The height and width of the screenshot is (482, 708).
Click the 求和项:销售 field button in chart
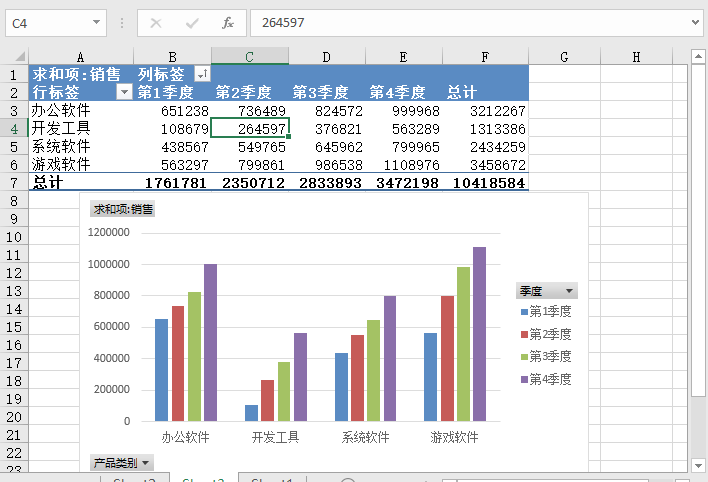(x=123, y=209)
